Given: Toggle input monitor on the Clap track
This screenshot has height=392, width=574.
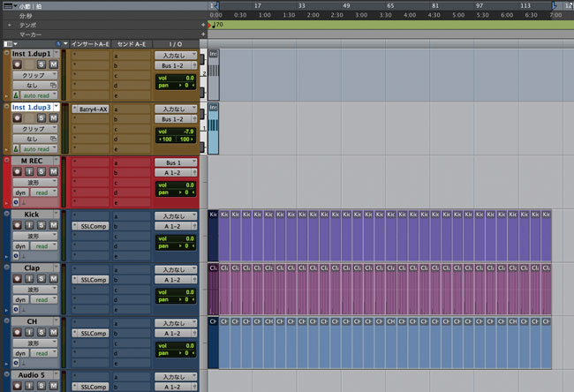Looking at the screenshot, I should (29, 279).
